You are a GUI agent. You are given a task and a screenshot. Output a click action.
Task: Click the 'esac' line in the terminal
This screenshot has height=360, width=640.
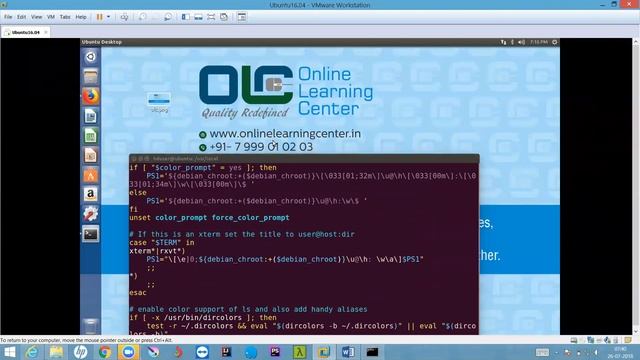[138, 293]
